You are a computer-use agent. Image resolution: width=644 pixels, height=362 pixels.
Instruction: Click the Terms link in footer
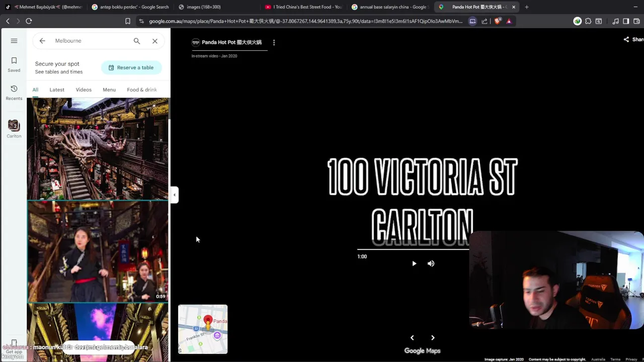point(615,359)
